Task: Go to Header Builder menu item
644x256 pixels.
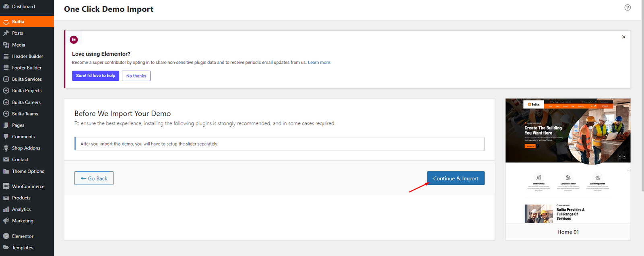Action: pyautogui.click(x=27, y=56)
